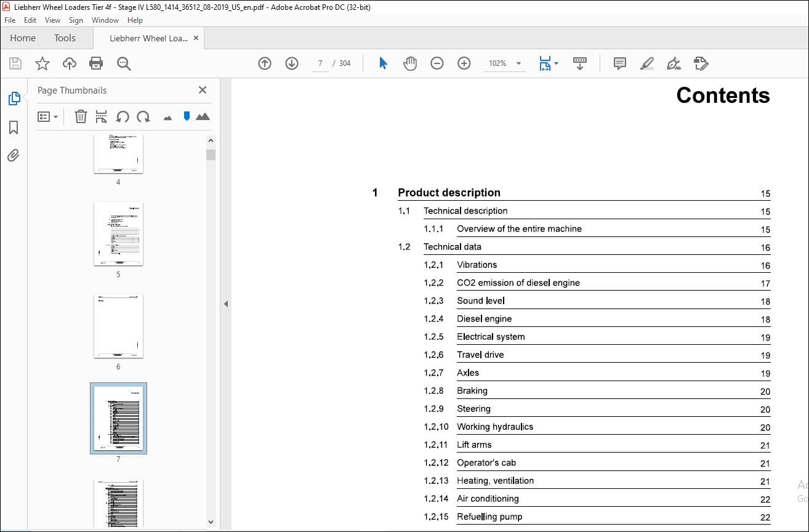Open the page fit options dropdown arrow
The image size is (809, 532).
[x=557, y=63]
